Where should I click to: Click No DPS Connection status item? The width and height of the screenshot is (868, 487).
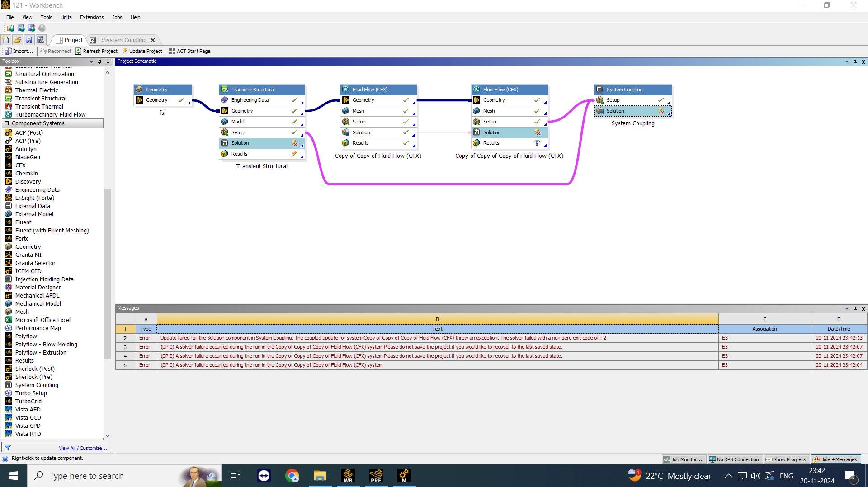coord(734,459)
